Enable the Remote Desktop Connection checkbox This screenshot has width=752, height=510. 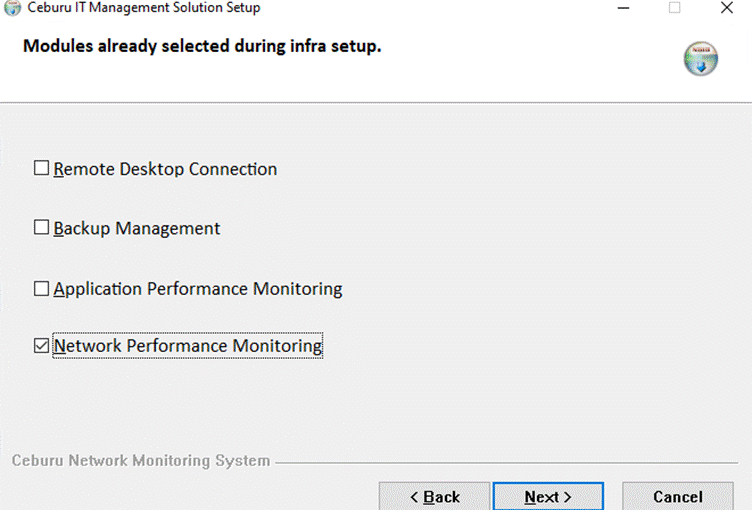tap(41, 168)
